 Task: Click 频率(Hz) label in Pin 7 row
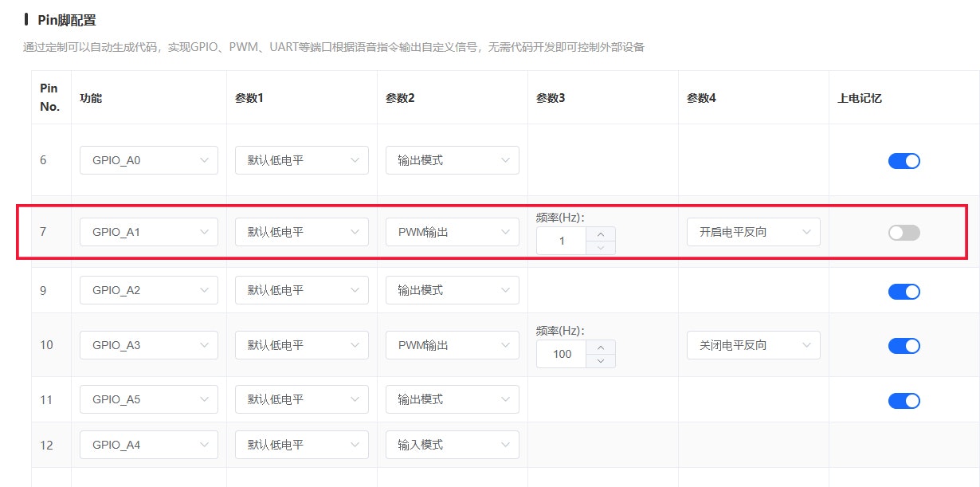coord(561,217)
